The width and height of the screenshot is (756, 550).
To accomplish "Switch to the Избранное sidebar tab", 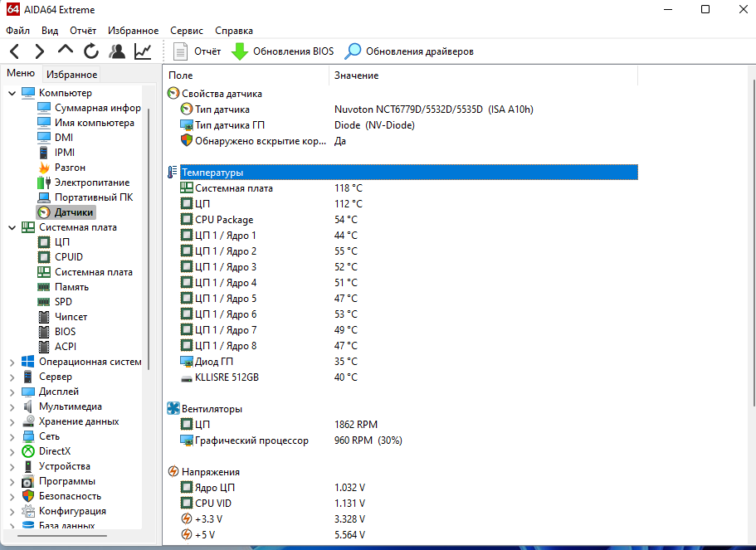I will 71,74.
